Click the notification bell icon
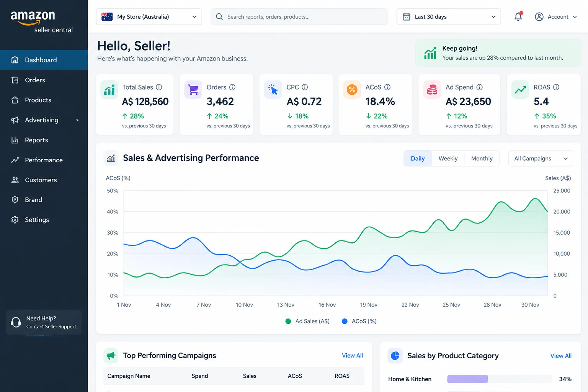Viewport: 588px width, 392px height. (518, 16)
